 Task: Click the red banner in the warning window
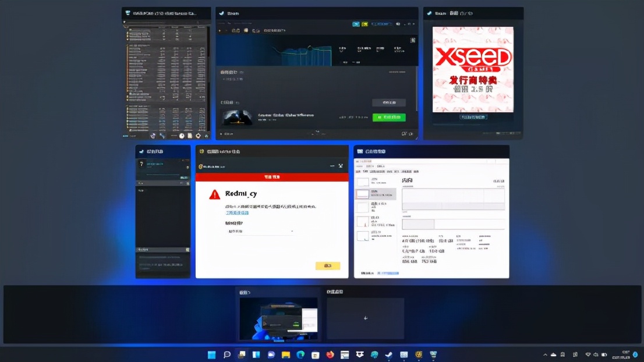272,177
